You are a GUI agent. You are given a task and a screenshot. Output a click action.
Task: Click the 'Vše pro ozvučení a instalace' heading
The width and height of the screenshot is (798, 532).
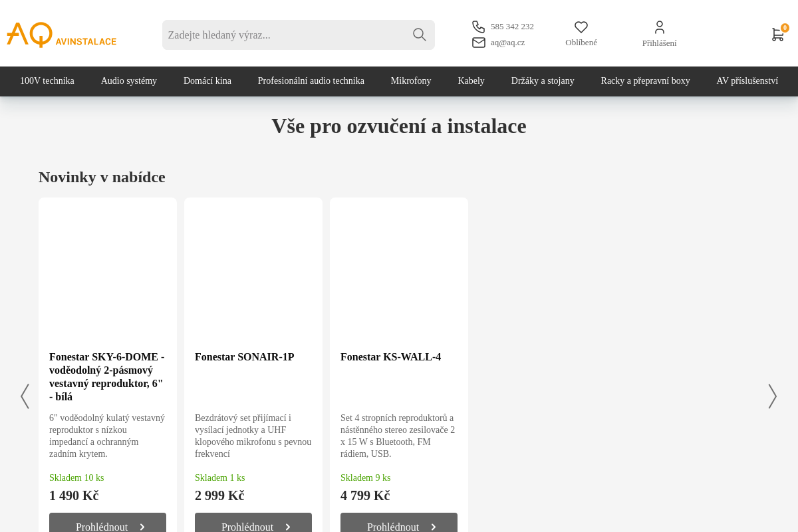point(399,126)
